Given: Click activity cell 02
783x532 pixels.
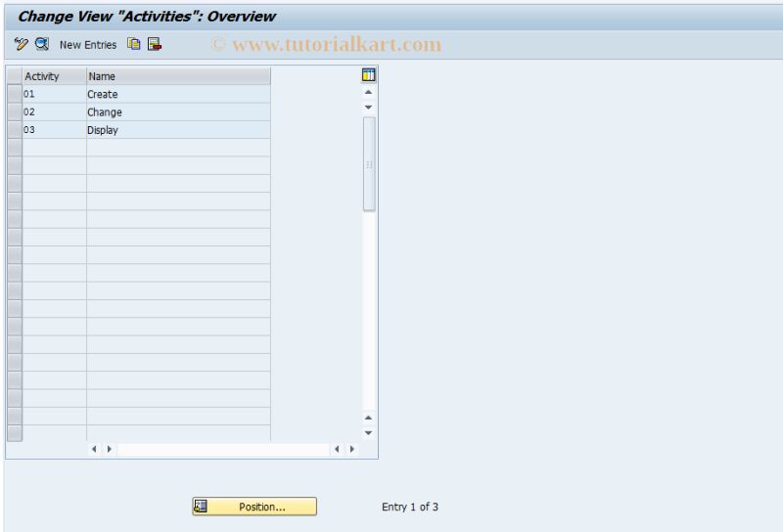Looking at the screenshot, I should (x=55, y=112).
